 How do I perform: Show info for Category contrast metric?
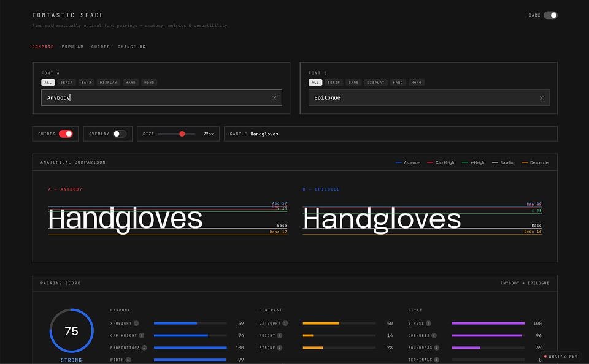point(285,323)
